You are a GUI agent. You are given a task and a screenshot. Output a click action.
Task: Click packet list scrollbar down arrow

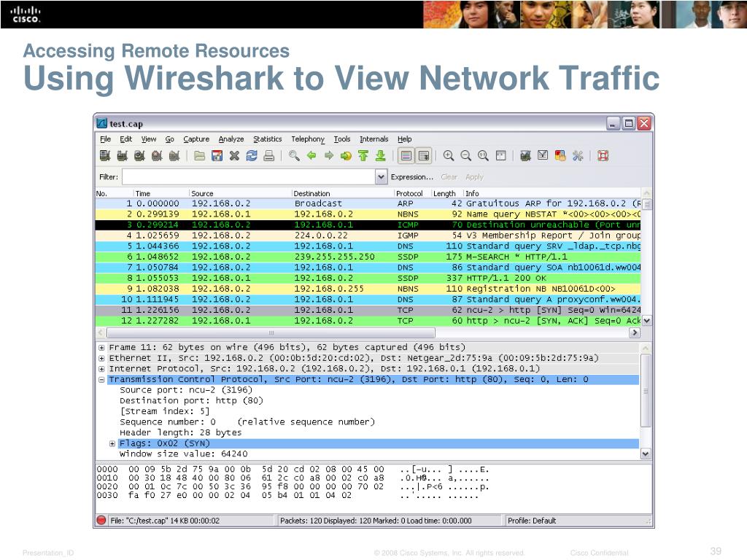click(x=646, y=321)
